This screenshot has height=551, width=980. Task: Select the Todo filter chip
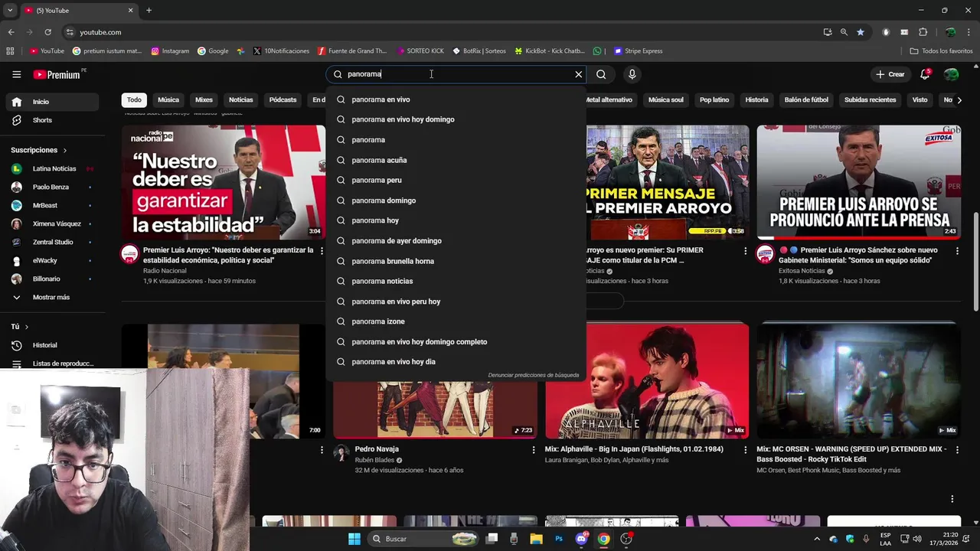[134, 99]
